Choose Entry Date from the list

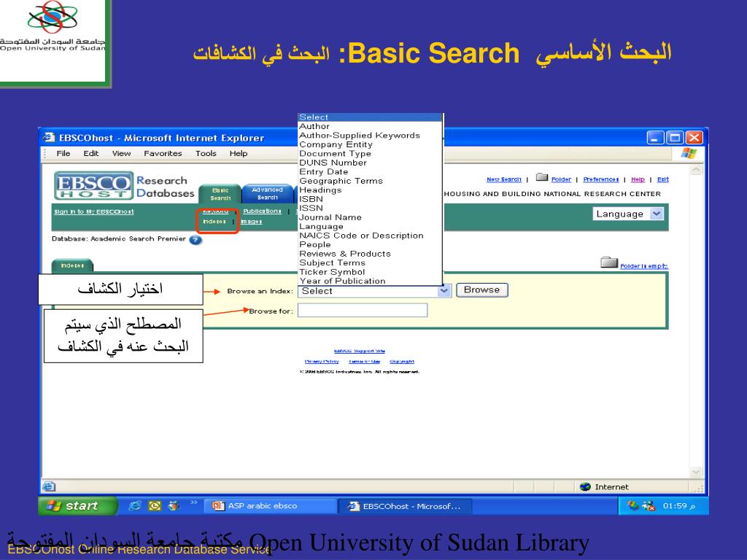(x=370, y=171)
